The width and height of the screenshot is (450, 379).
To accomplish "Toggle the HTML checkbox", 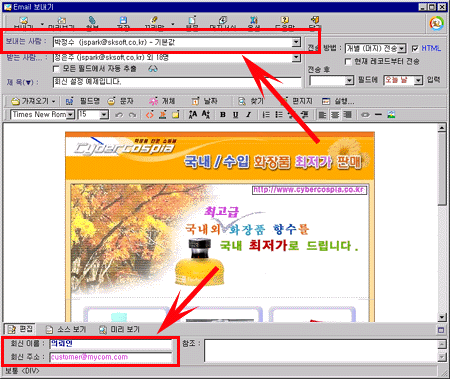I will tap(415, 49).
